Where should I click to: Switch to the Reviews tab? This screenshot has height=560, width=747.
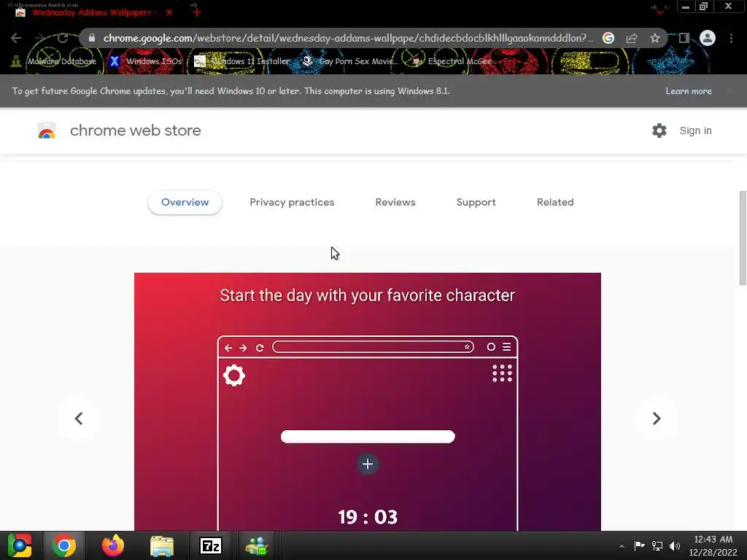395,203
